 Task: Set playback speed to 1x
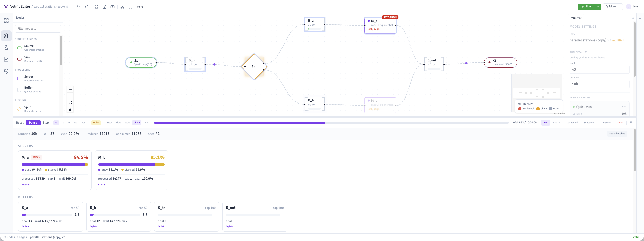click(x=56, y=123)
